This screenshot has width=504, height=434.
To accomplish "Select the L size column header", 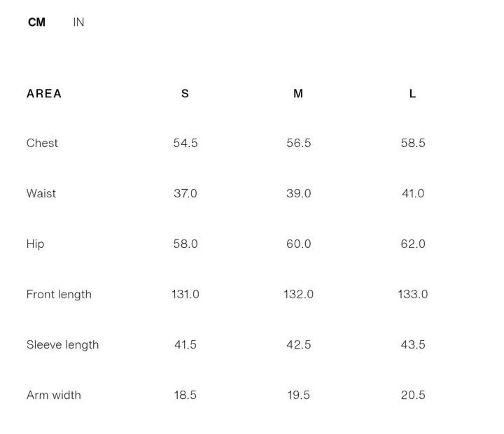I will pyautogui.click(x=412, y=94).
